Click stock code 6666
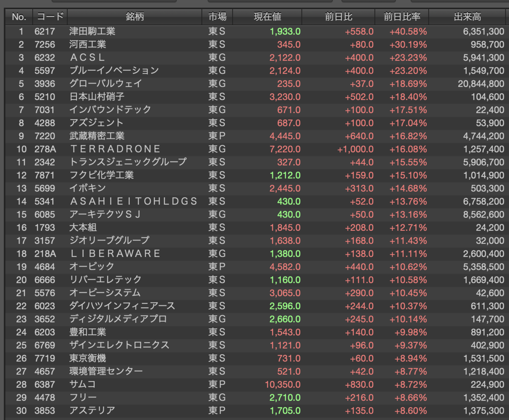 tap(45, 280)
